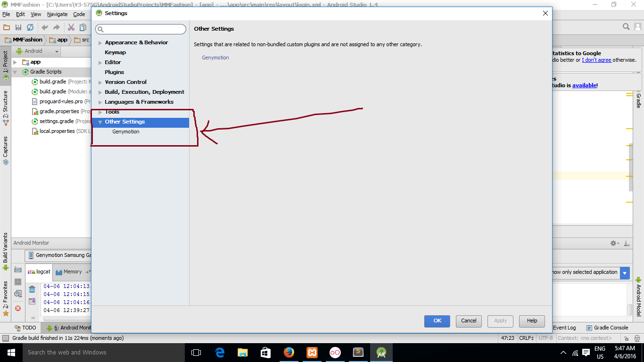Select Genymotion in the settings tree

(126, 132)
